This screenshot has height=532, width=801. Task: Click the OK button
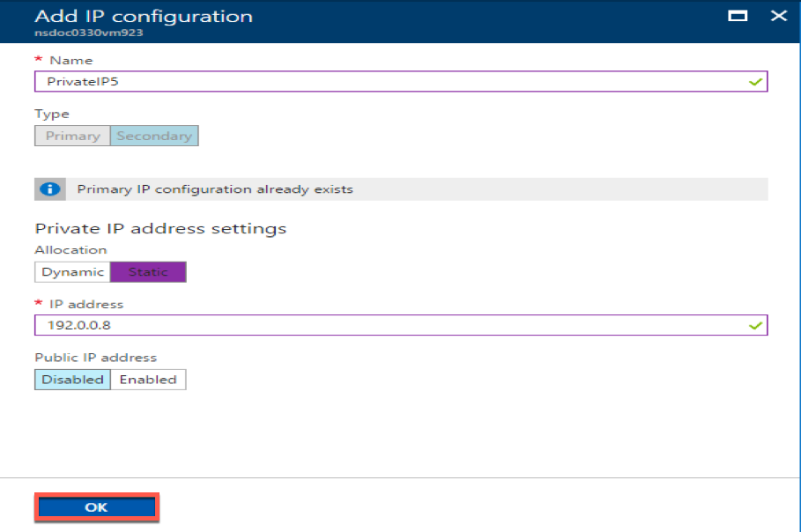(97, 507)
